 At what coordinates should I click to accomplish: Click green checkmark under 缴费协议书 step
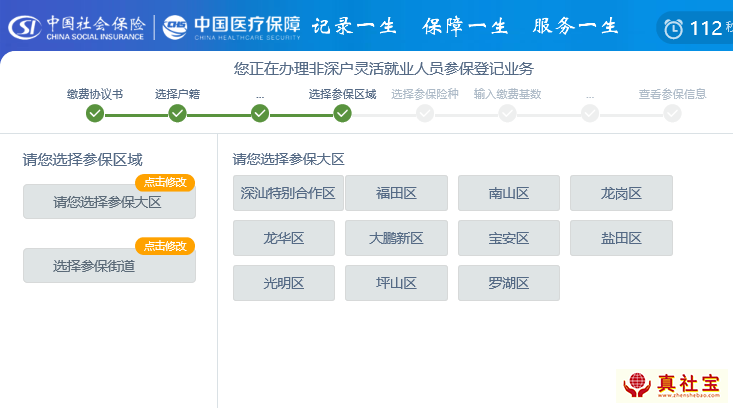[95, 113]
